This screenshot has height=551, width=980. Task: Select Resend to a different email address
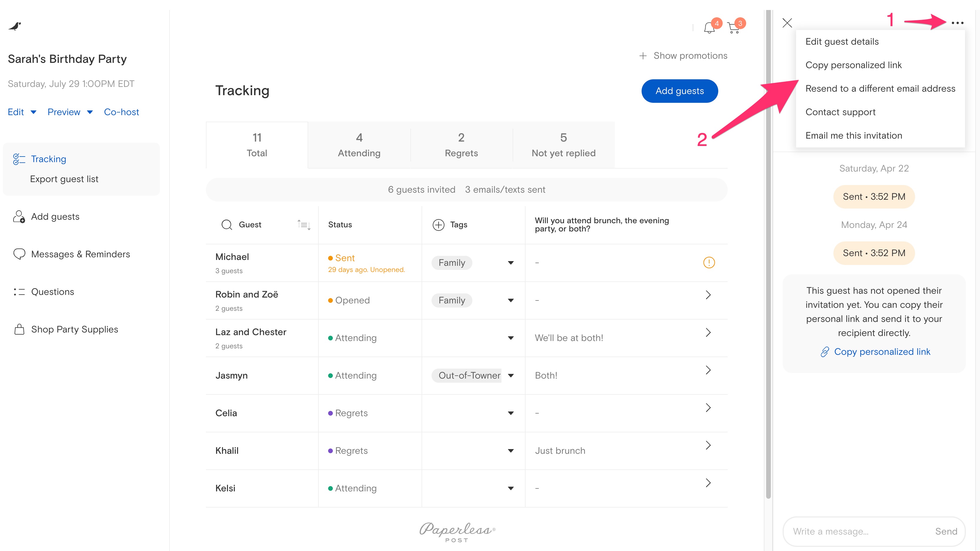coord(880,89)
